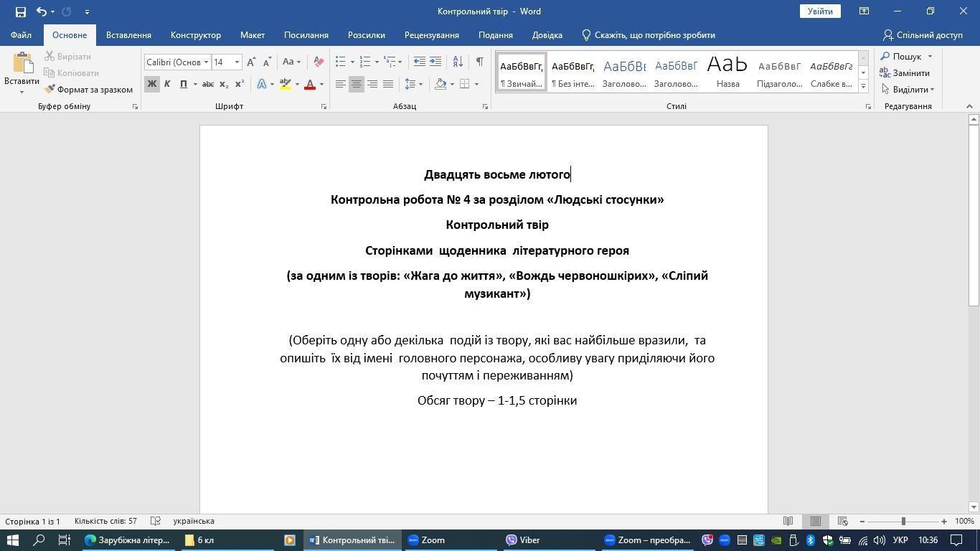Open proofing errors icon in status bar
The height and width of the screenshot is (551, 980).
tap(155, 521)
